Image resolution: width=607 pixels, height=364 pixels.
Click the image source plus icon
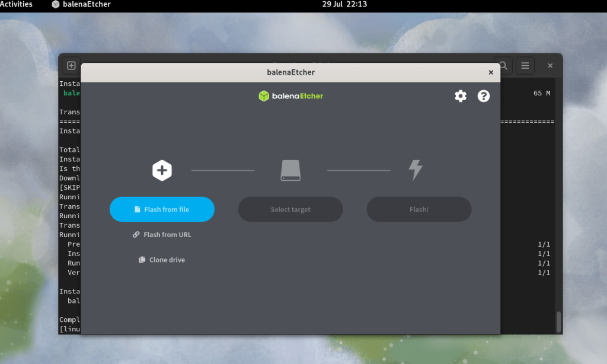point(161,170)
